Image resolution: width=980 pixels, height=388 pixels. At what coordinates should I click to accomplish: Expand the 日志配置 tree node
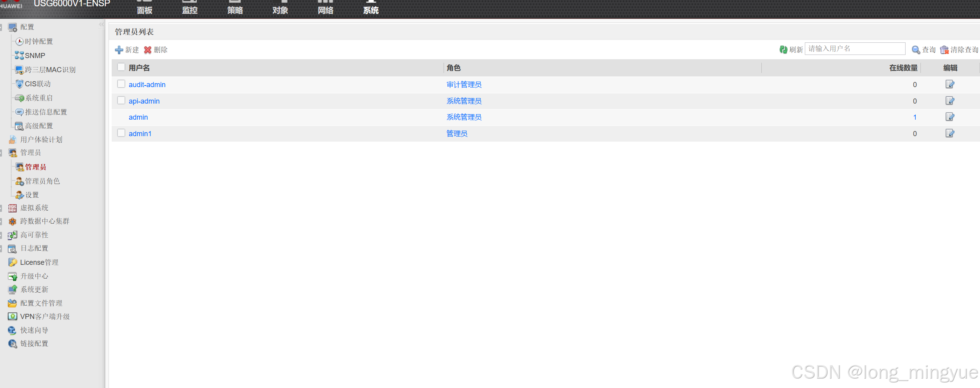[x=1, y=248]
